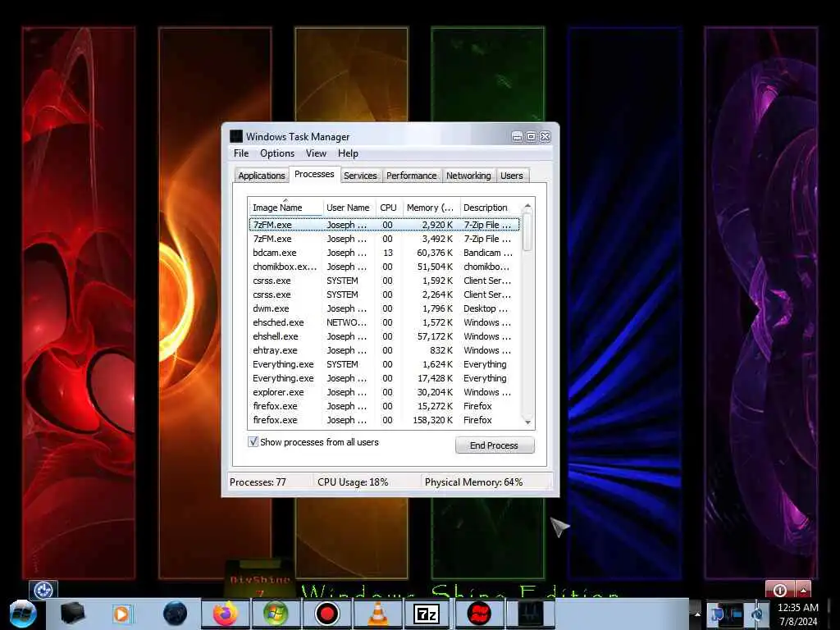
Task: Click the End Process button
Action: tap(495, 445)
